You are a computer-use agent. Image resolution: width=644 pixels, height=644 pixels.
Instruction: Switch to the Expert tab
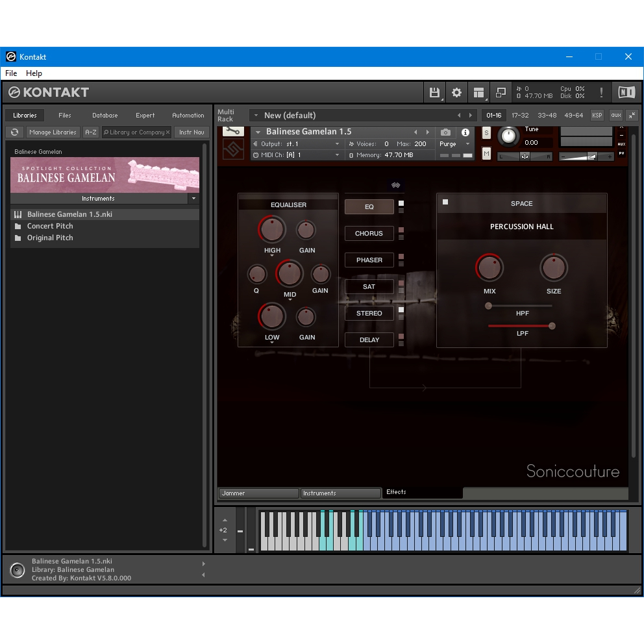[145, 116]
